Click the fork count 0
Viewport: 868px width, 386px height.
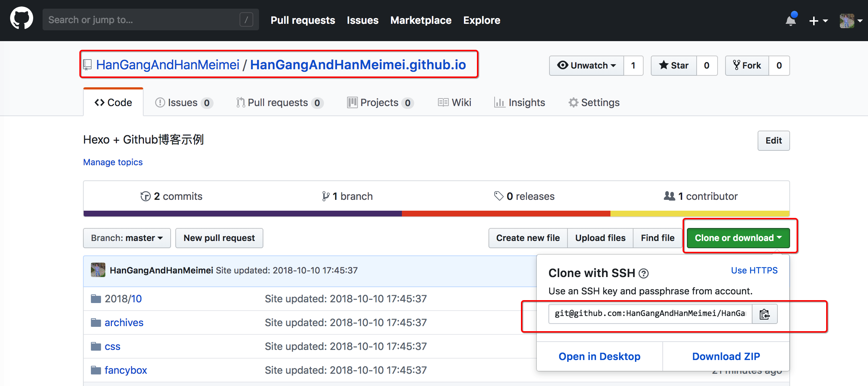pyautogui.click(x=779, y=66)
